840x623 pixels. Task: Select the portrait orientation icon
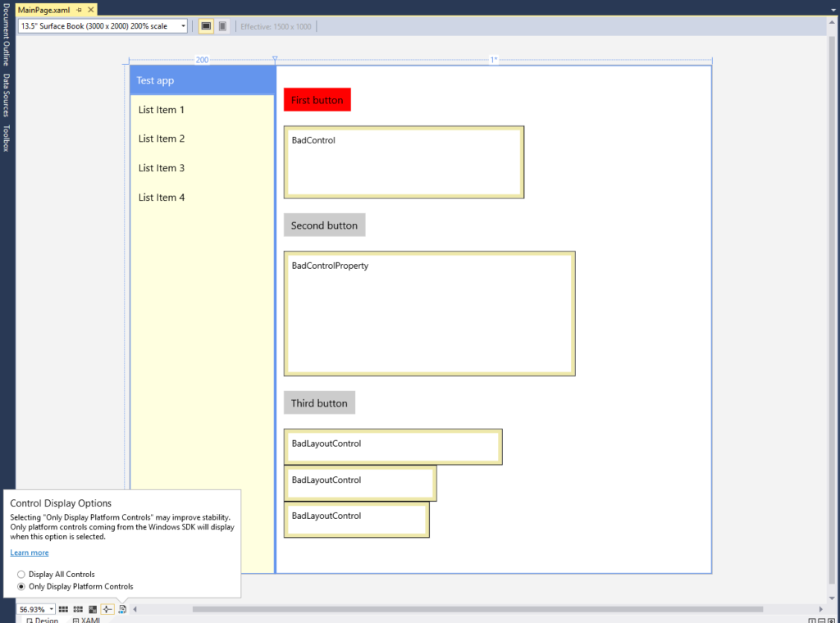(221, 25)
